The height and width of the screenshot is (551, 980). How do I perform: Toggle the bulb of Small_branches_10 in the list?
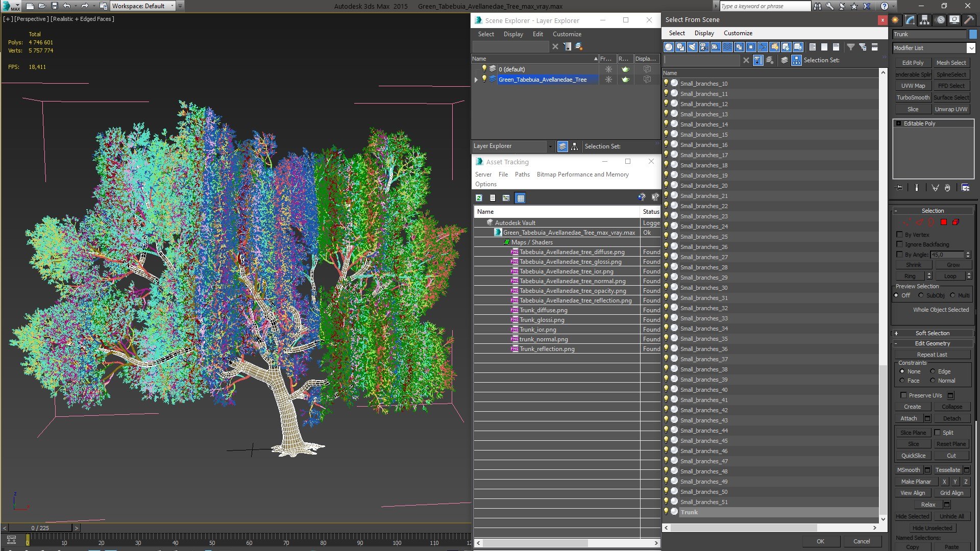point(666,83)
